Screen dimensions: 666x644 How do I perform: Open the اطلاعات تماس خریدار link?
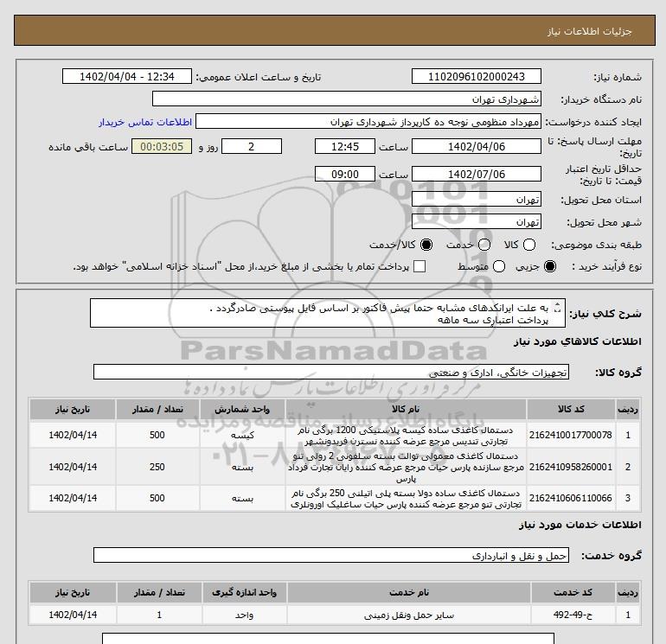145,122
